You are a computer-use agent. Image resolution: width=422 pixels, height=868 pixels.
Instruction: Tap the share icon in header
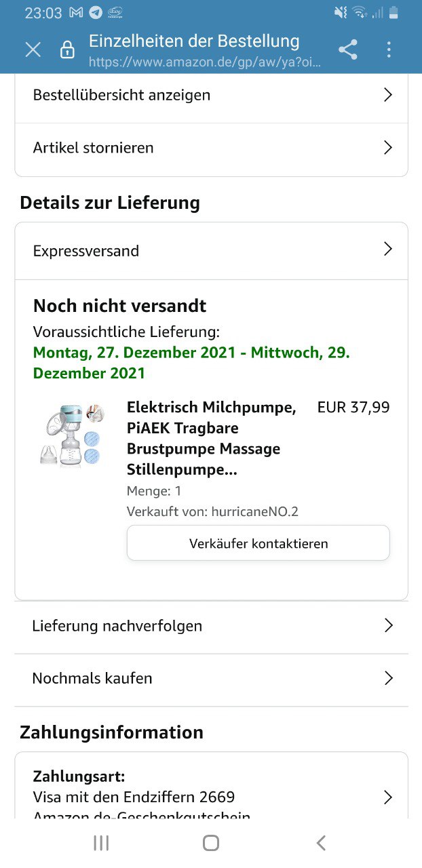[348, 50]
